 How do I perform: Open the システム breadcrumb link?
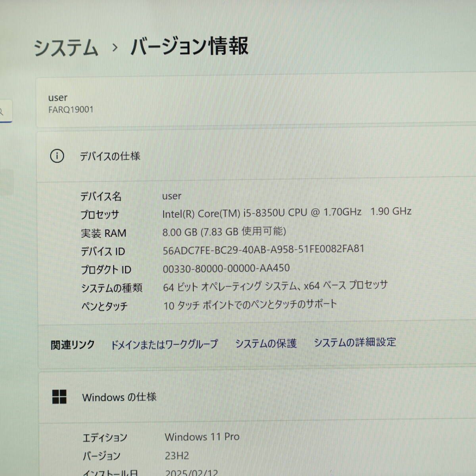click(x=66, y=48)
